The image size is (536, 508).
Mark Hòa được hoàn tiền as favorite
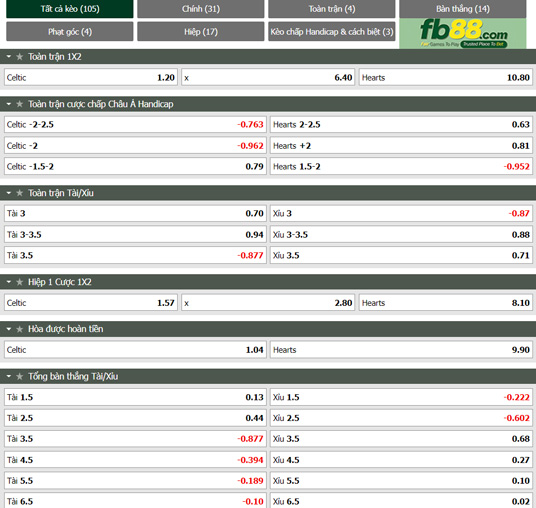coord(19,329)
